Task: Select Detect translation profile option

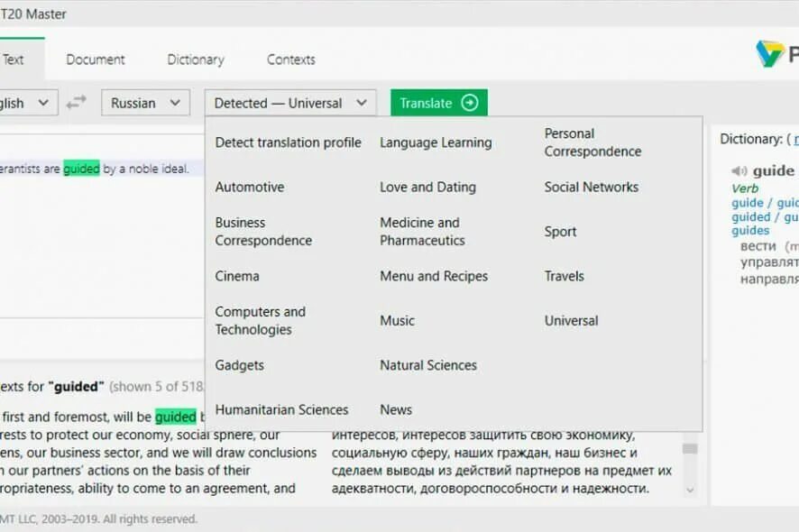Action: tap(288, 142)
